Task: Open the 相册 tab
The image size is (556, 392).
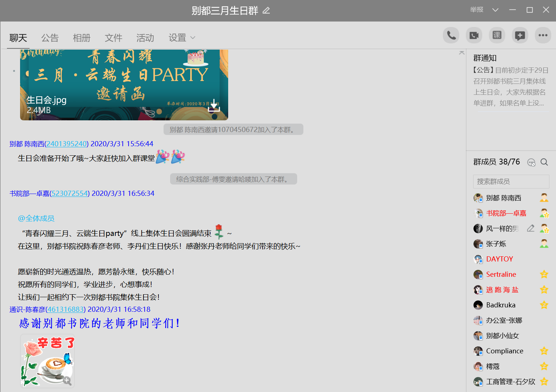Action: pyautogui.click(x=82, y=38)
